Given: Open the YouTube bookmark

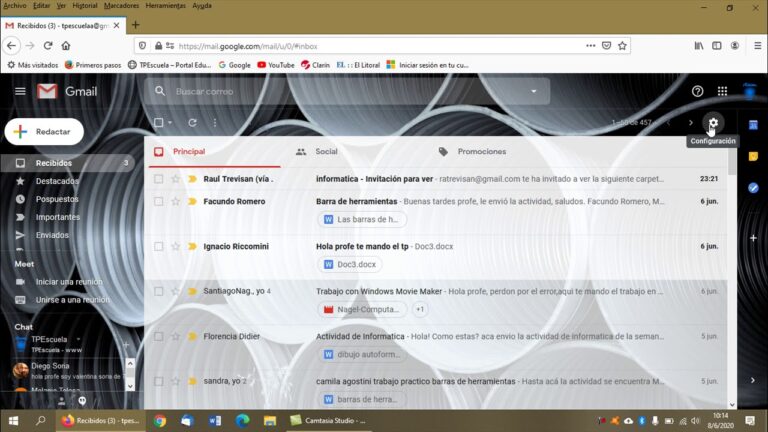Looking at the screenshot, I should coord(276,65).
